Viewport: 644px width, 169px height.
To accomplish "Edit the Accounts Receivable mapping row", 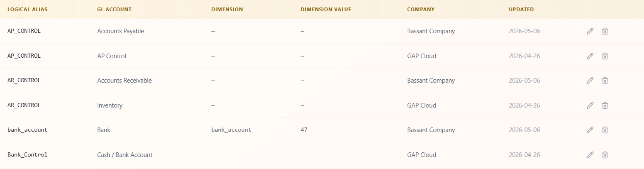I will [590, 81].
